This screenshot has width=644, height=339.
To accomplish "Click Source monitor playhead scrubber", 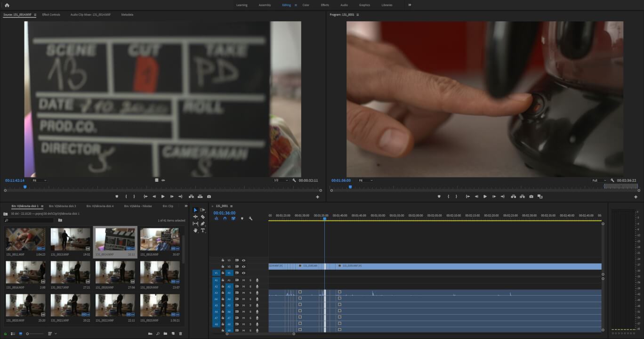I will tap(25, 187).
